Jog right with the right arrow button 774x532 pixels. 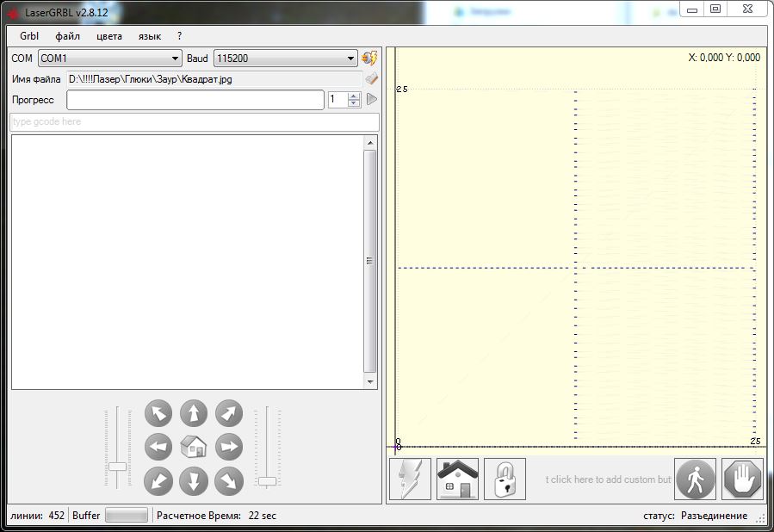[229, 447]
